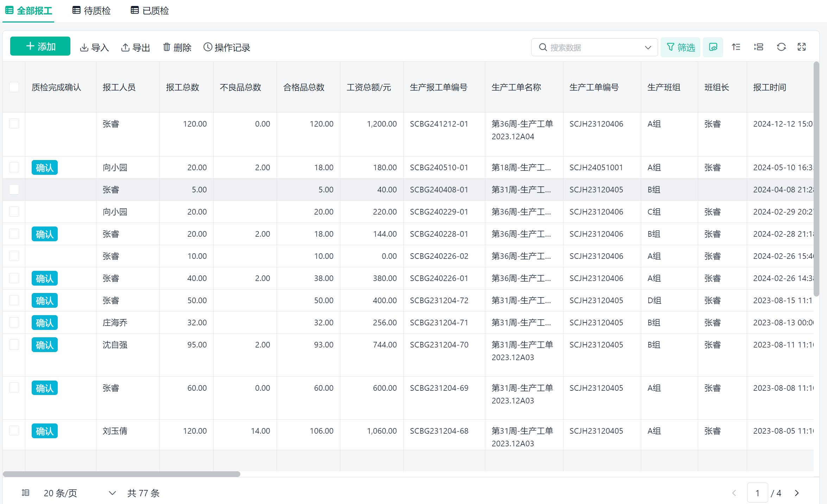827x504 pixels.
Task: Click the 删除 trash button
Action: coord(177,47)
